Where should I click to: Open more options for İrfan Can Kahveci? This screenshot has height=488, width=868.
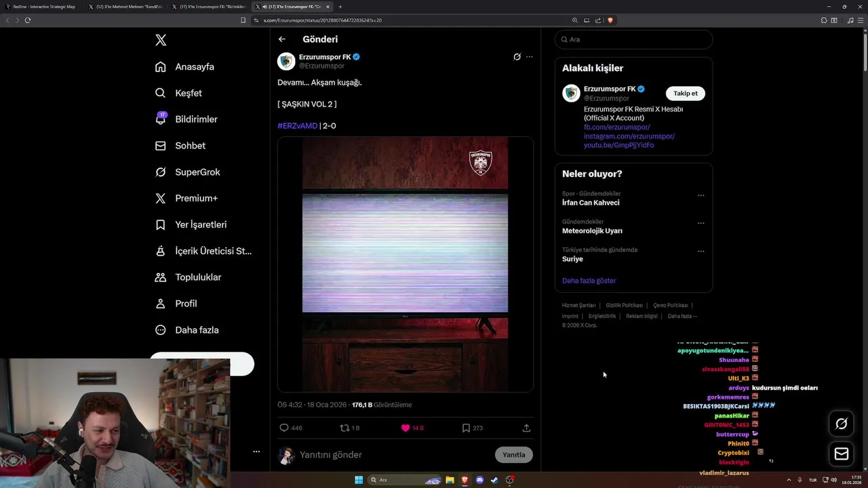[x=701, y=195]
